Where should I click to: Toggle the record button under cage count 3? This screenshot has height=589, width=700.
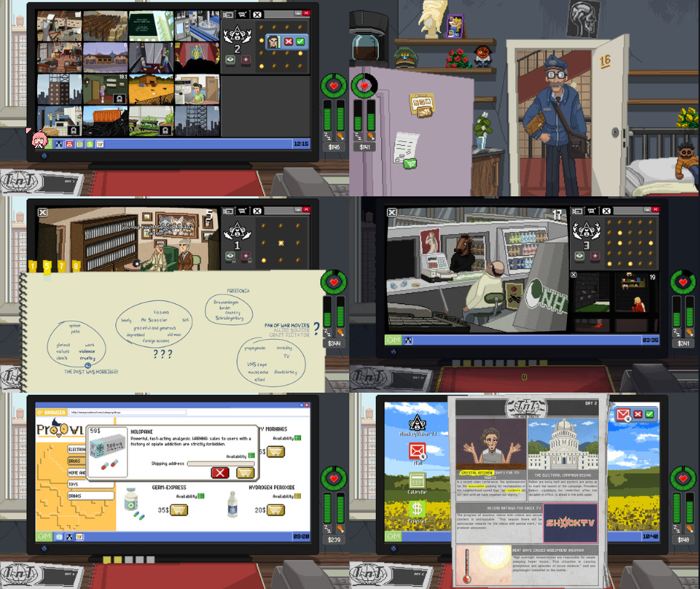(x=594, y=256)
